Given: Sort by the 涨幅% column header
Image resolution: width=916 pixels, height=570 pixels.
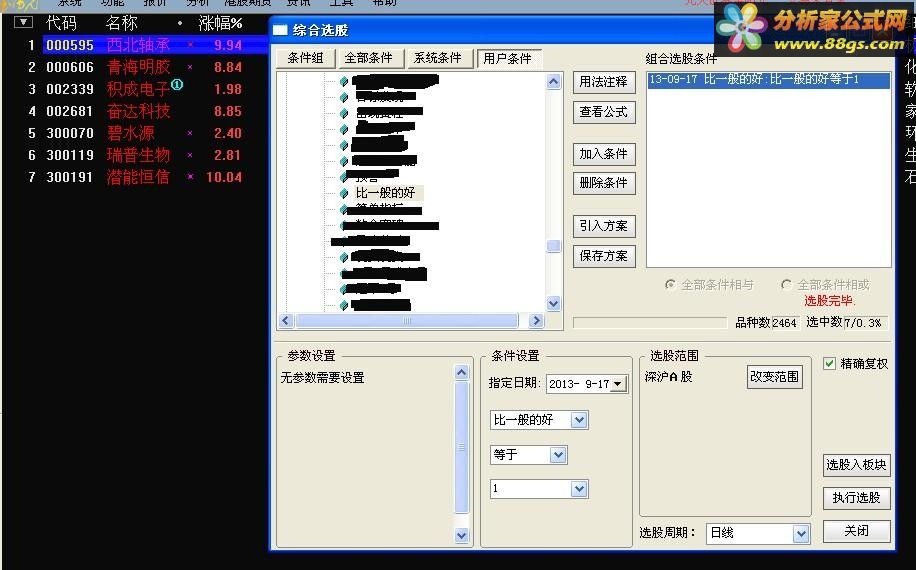Looking at the screenshot, I should click(x=220, y=23).
